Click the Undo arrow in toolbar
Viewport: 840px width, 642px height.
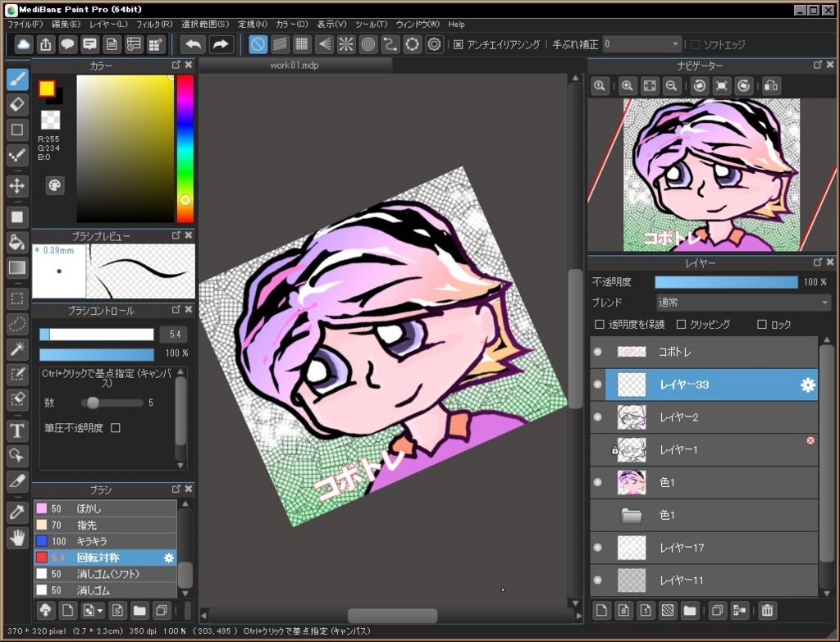(x=194, y=44)
